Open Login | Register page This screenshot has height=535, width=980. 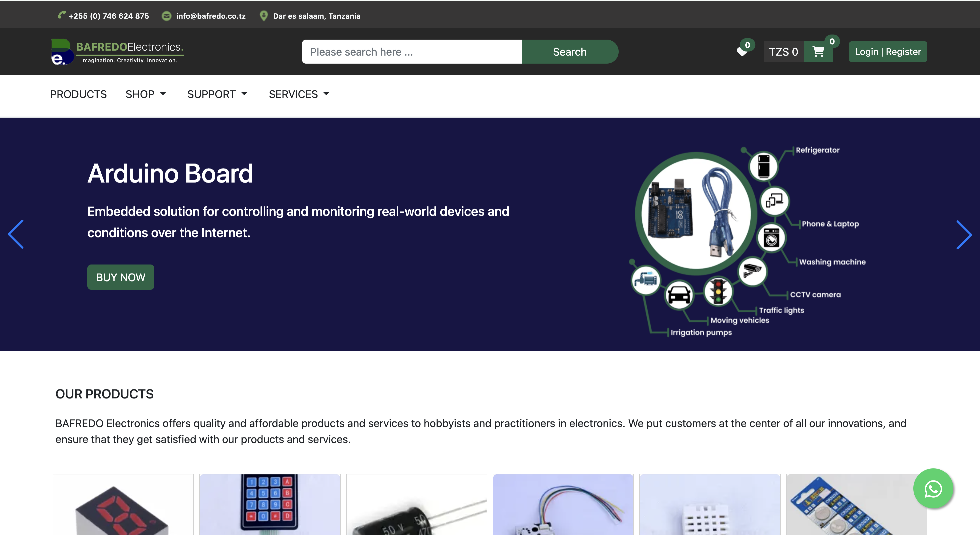tap(888, 52)
